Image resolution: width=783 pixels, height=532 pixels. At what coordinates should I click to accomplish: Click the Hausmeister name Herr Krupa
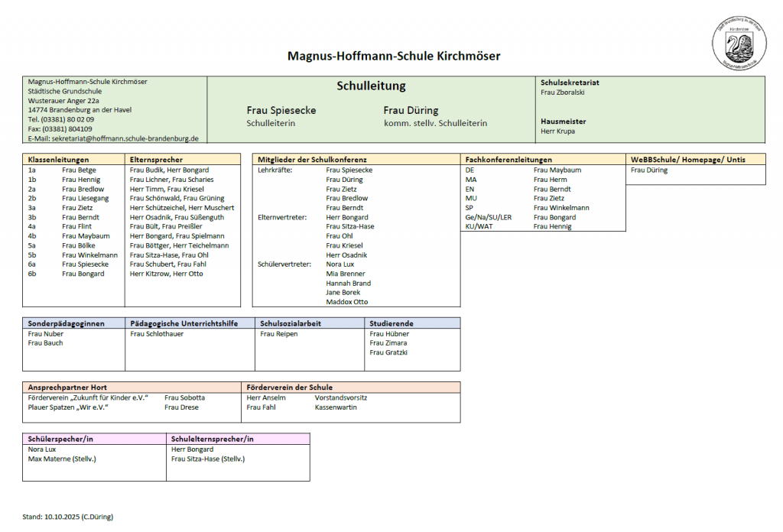tap(557, 131)
